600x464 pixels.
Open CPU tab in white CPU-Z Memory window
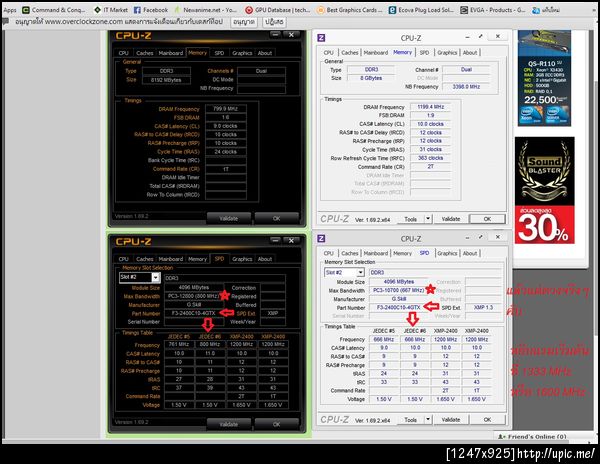tap(329, 52)
